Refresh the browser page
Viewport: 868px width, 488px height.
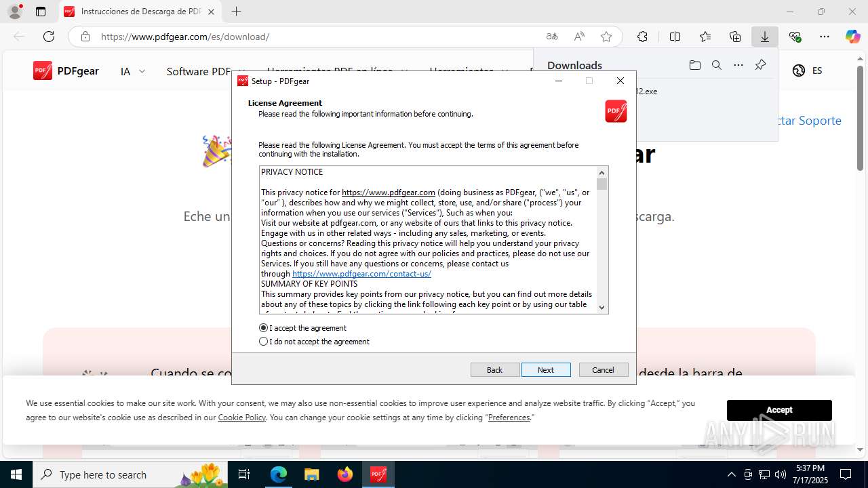coord(49,37)
